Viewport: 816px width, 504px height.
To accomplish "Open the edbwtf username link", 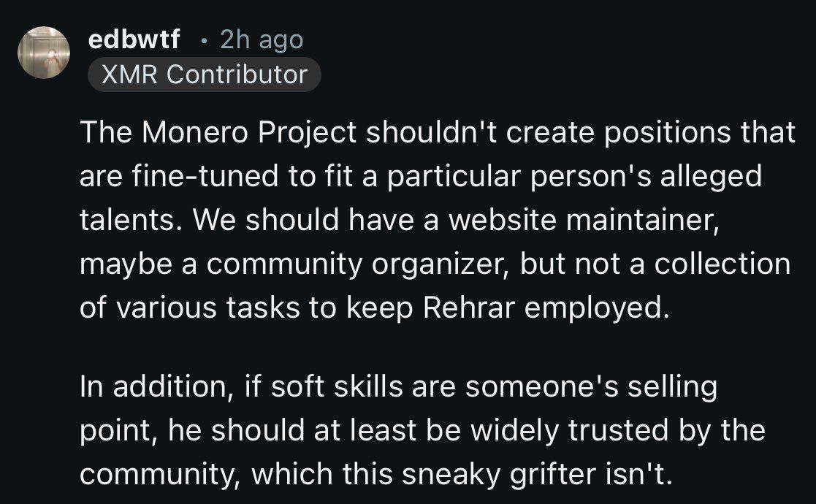I will [x=134, y=39].
